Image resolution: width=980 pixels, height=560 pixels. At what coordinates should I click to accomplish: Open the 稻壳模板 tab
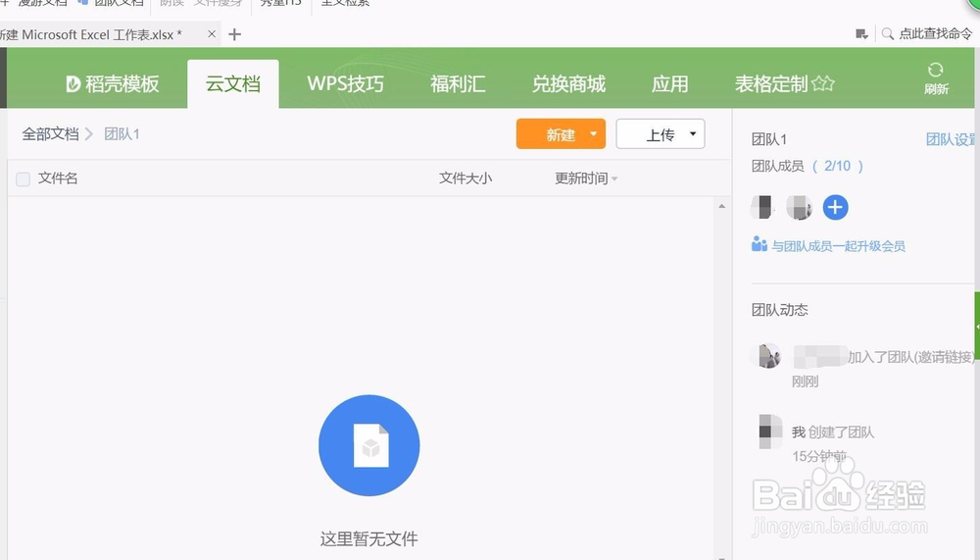point(113,83)
